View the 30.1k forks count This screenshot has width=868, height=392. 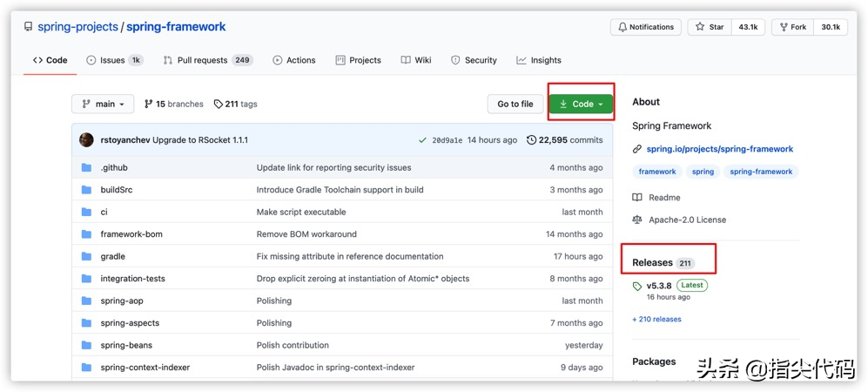coord(831,27)
